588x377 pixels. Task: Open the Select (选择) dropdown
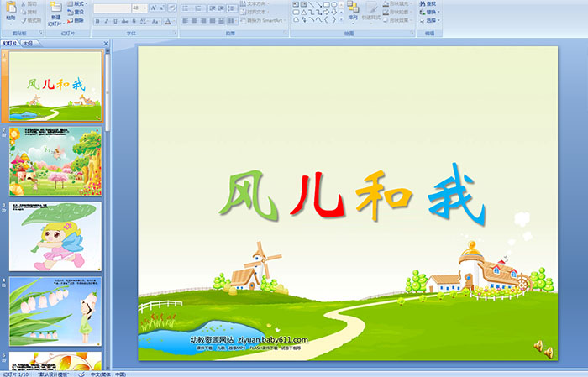point(430,20)
